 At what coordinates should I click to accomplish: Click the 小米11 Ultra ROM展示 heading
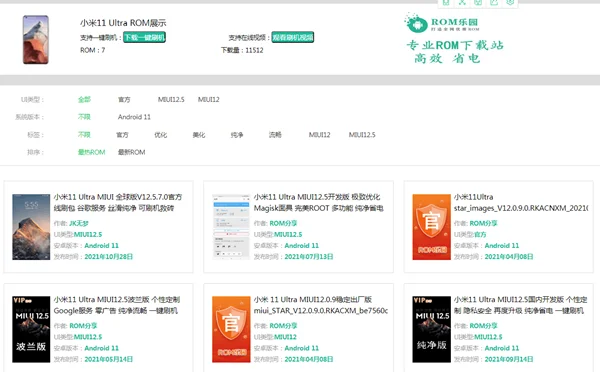[x=123, y=23]
